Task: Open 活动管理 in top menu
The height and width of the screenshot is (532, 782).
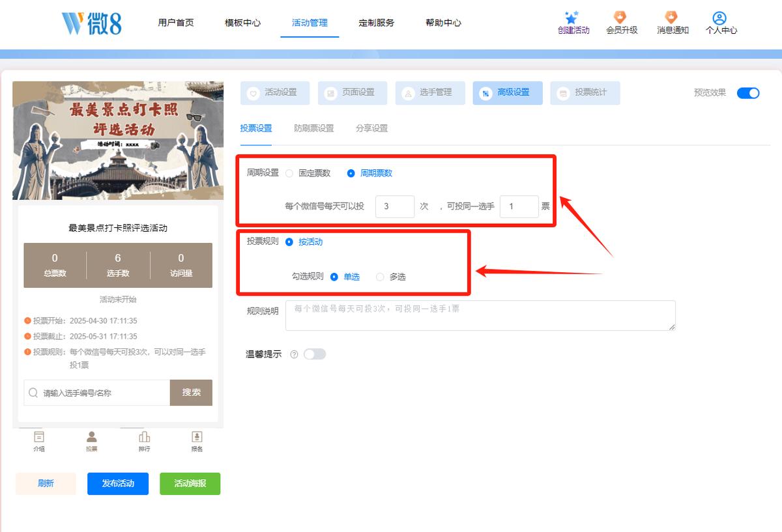Action: (x=310, y=23)
